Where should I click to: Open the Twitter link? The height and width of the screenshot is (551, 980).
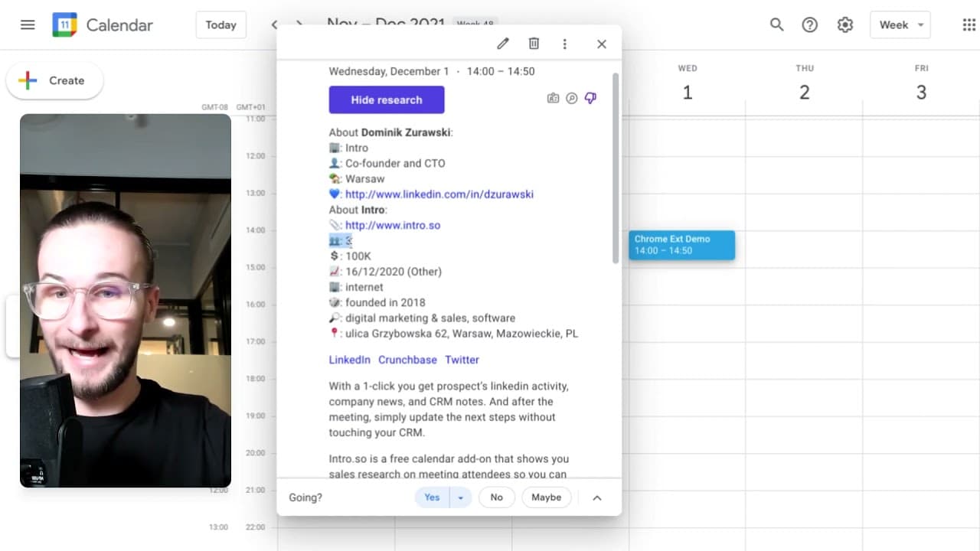point(462,360)
